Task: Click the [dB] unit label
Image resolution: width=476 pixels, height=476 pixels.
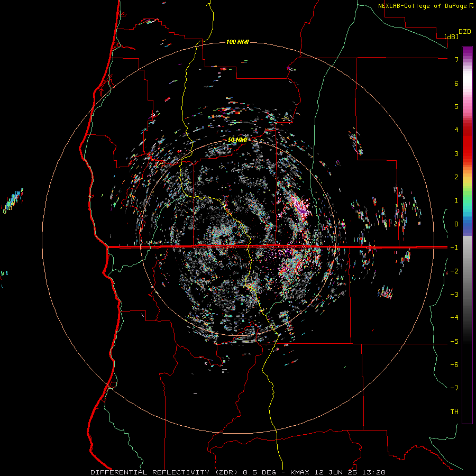Action: click(x=451, y=37)
